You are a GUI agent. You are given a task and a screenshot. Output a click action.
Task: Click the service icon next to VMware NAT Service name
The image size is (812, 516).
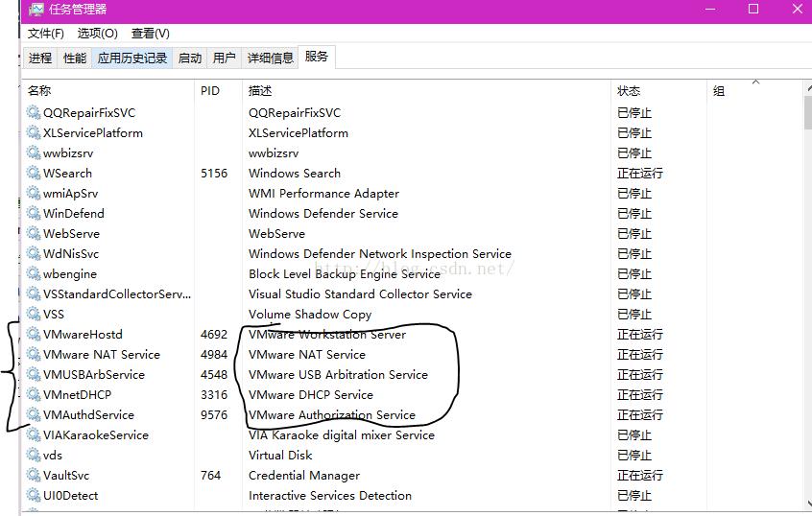[34, 355]
